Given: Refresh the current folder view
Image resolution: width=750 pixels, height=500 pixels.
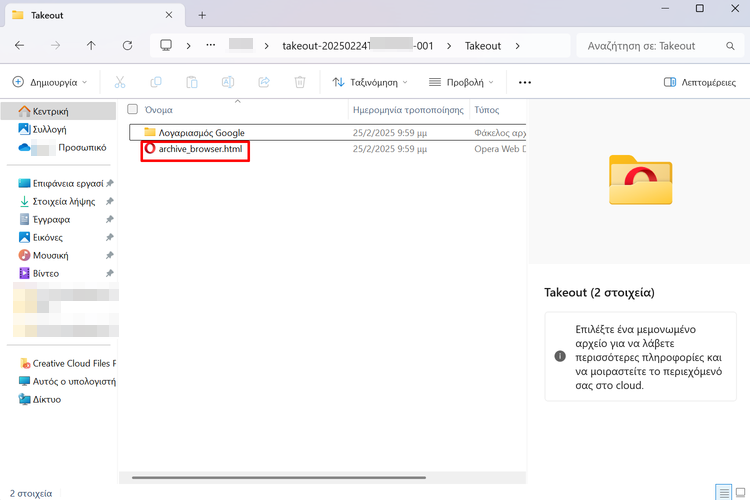Looking at the screenshot, I should point(127,46).
